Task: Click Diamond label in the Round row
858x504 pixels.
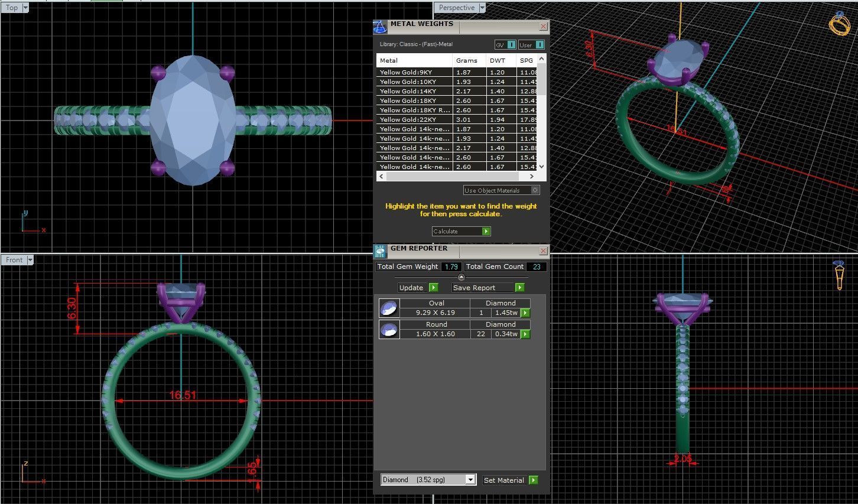Action: (500, 324)
